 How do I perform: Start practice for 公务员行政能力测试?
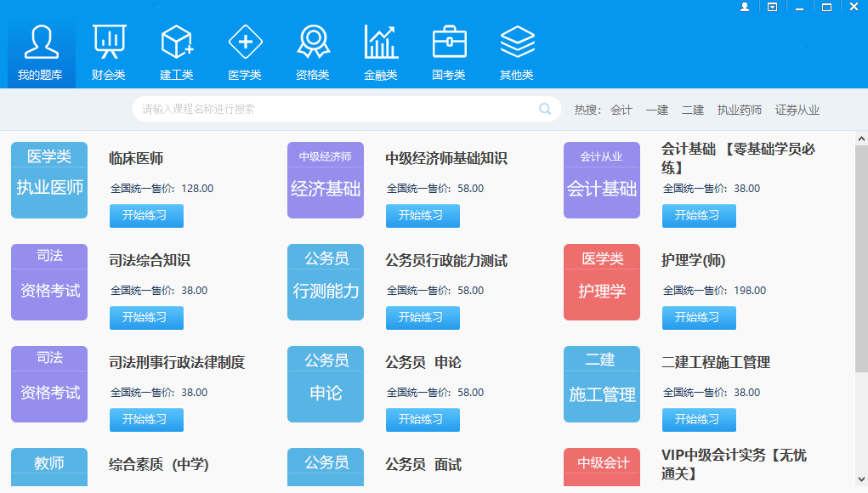[x=423, y=318]
